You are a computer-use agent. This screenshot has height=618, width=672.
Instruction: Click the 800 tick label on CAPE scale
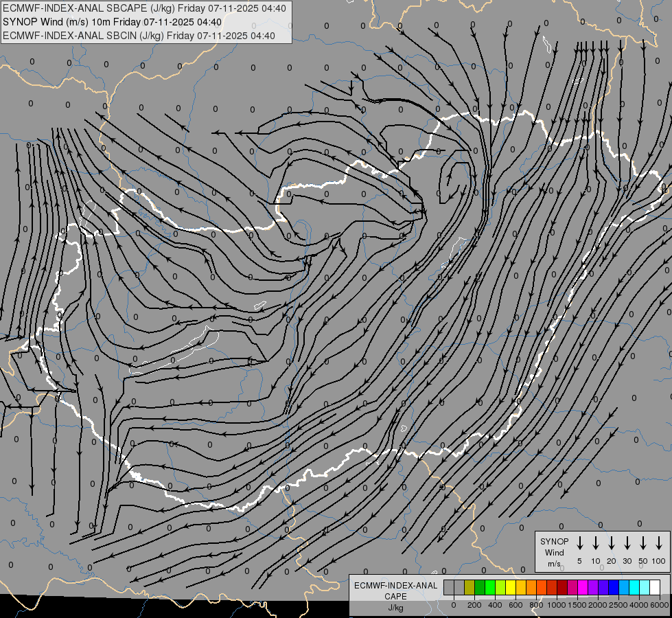(x=536, y=605)
